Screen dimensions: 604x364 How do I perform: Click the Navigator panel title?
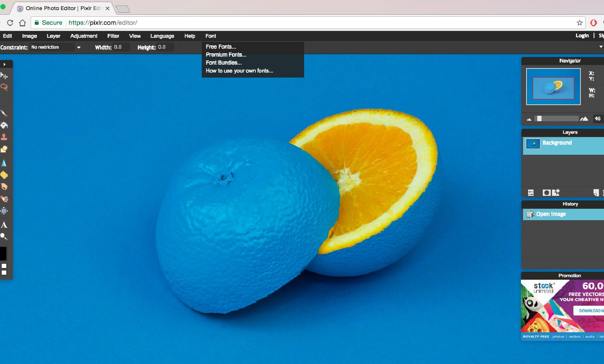click(570, 61)
